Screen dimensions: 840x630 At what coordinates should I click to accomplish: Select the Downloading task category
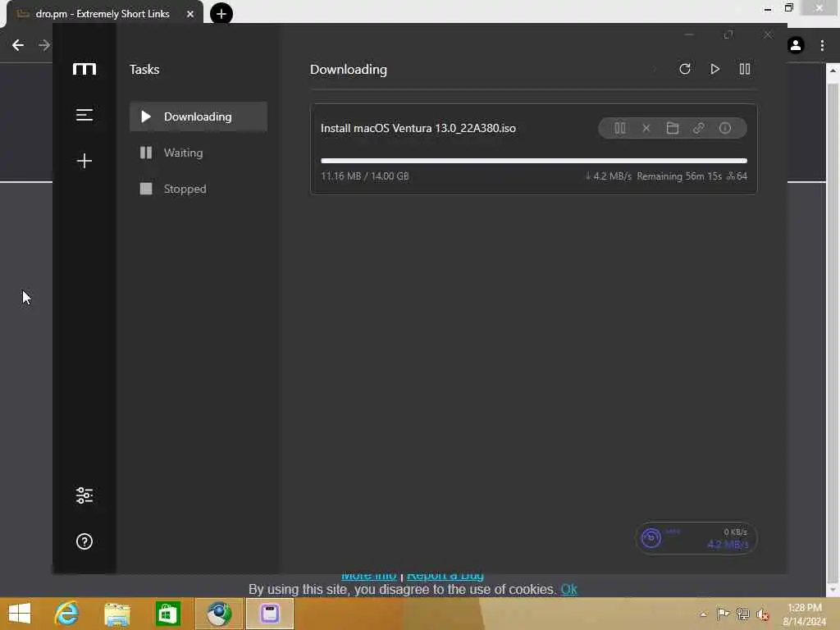[199, 116]
